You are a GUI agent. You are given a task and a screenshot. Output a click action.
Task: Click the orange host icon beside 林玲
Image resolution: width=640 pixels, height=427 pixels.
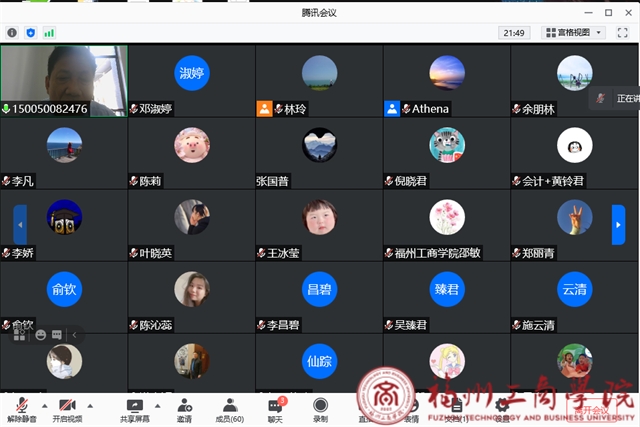[264, 109]
